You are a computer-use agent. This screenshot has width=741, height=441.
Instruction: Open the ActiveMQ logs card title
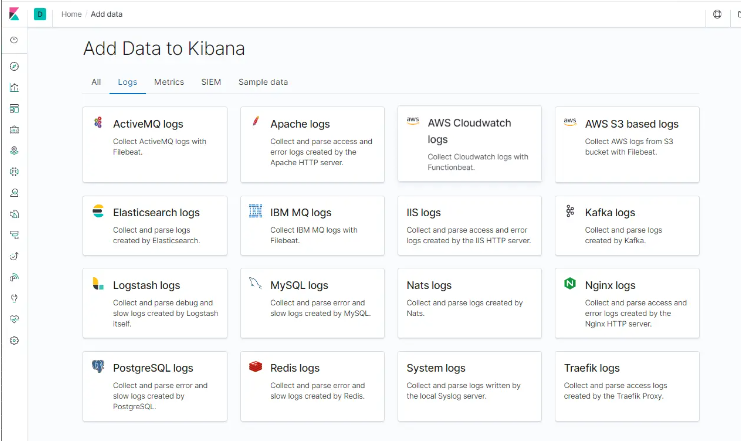pyautogui.click(x=148, y=124)
